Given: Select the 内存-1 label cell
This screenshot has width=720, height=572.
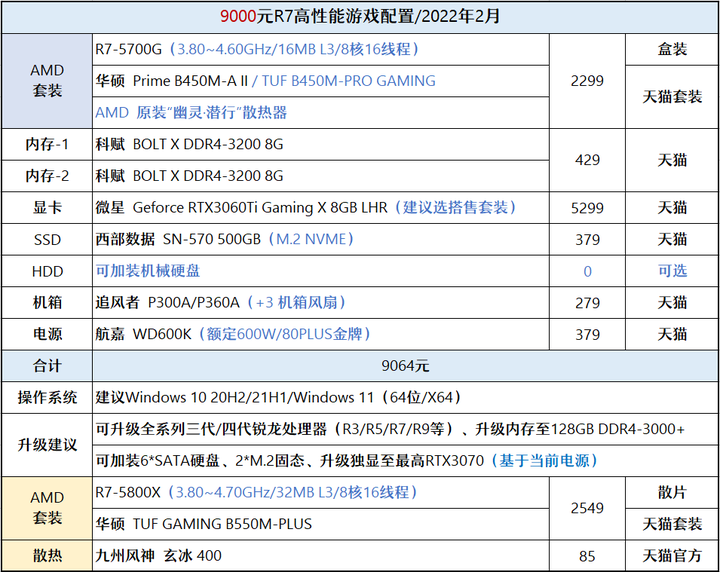Looking at the screenshot, I should coord(47,145).
